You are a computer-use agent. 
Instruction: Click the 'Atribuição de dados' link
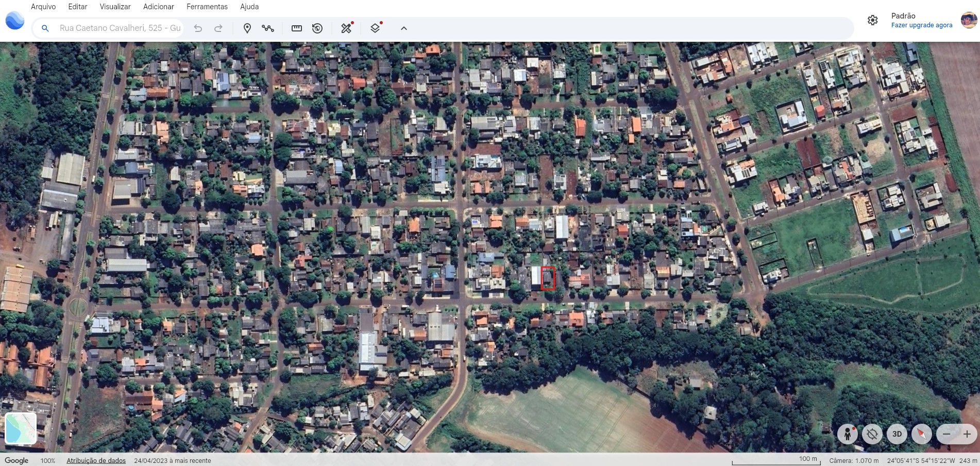96,460
